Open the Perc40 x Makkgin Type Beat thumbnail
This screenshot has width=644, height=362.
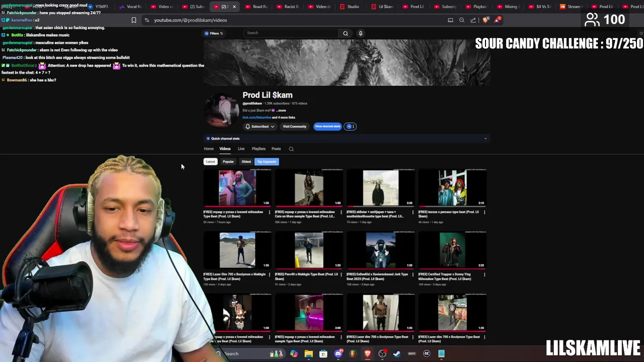pyautogui.click(x=309, y=250)
